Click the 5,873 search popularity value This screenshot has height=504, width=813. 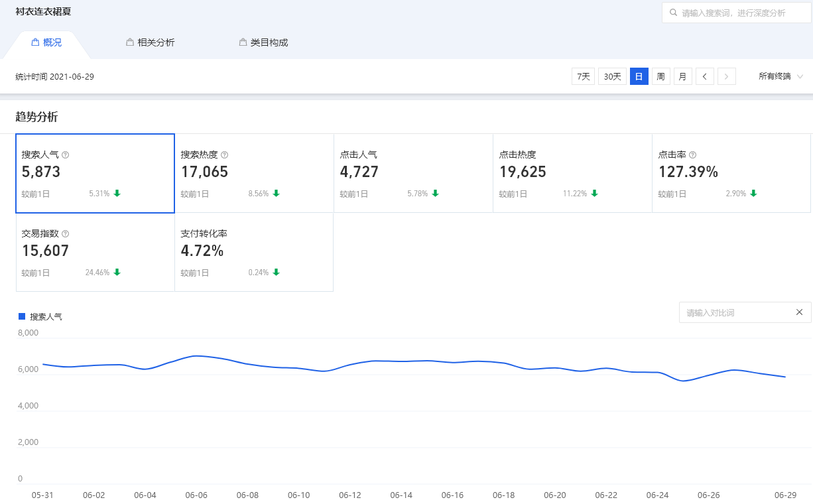41,172
